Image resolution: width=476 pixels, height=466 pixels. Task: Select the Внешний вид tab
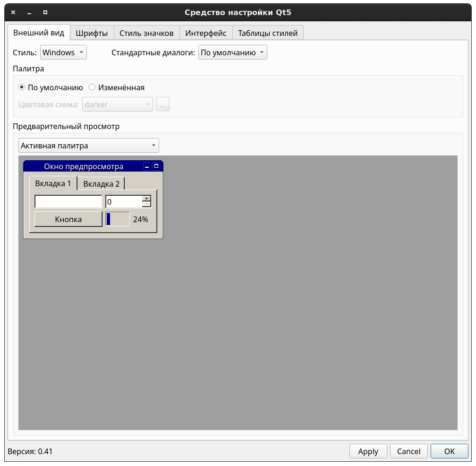coord(39,33)
